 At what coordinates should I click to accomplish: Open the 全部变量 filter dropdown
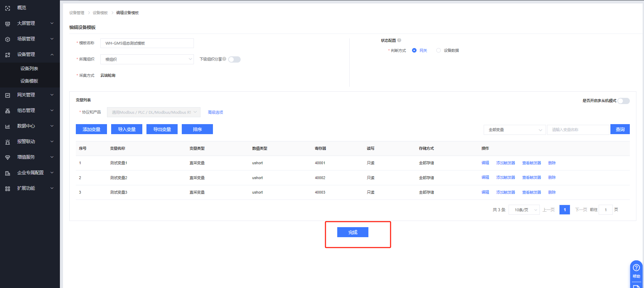click(x=515, y=130)
